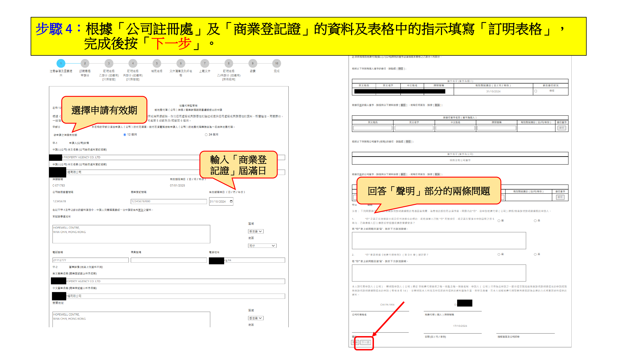Select 24-month licence validity period
This screenshot has width=644, height=362.
[206, 135]
